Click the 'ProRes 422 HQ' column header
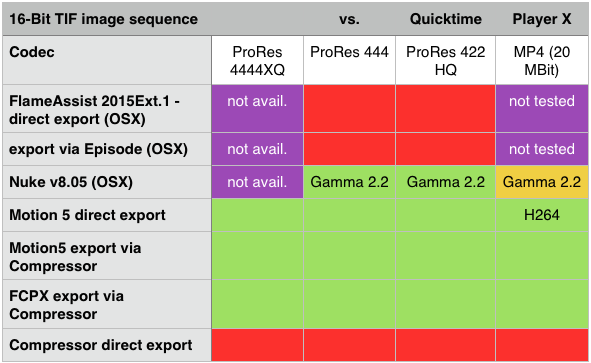The image size is (591, 363). [446, 60]
